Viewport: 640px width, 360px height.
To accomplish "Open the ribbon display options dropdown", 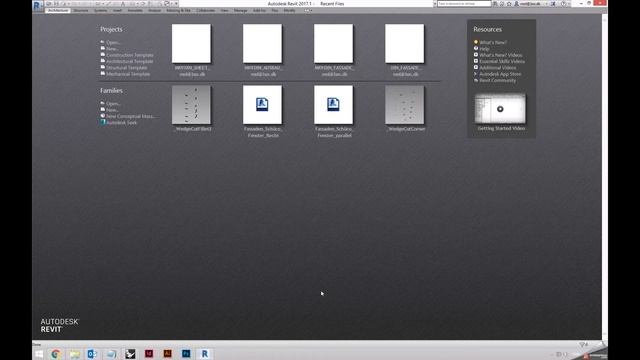I will pos(308,11).
